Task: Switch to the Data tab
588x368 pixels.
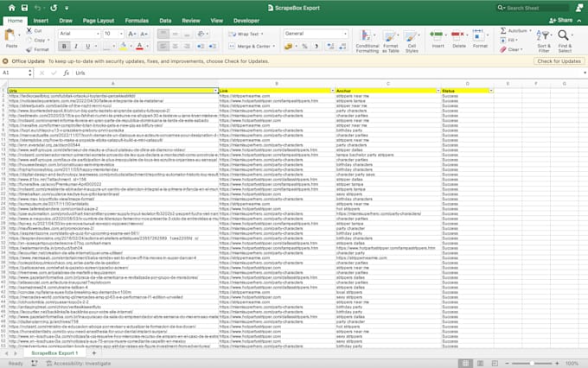Action: (x=165, y=21)
